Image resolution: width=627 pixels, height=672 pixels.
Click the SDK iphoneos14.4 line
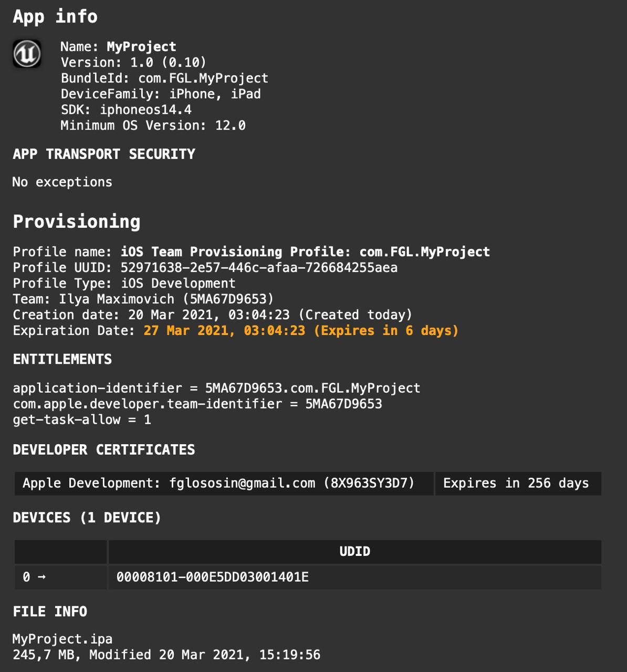click(126, 110)
